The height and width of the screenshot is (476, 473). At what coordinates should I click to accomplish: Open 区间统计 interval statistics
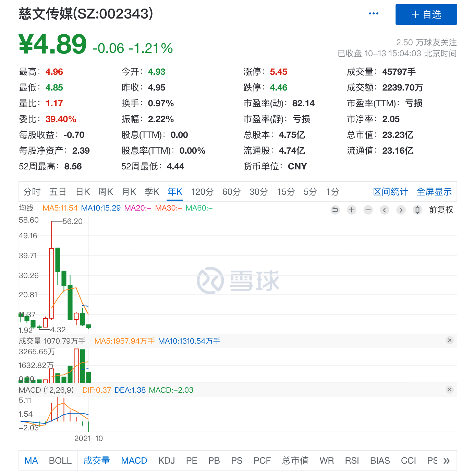point(390,192)
